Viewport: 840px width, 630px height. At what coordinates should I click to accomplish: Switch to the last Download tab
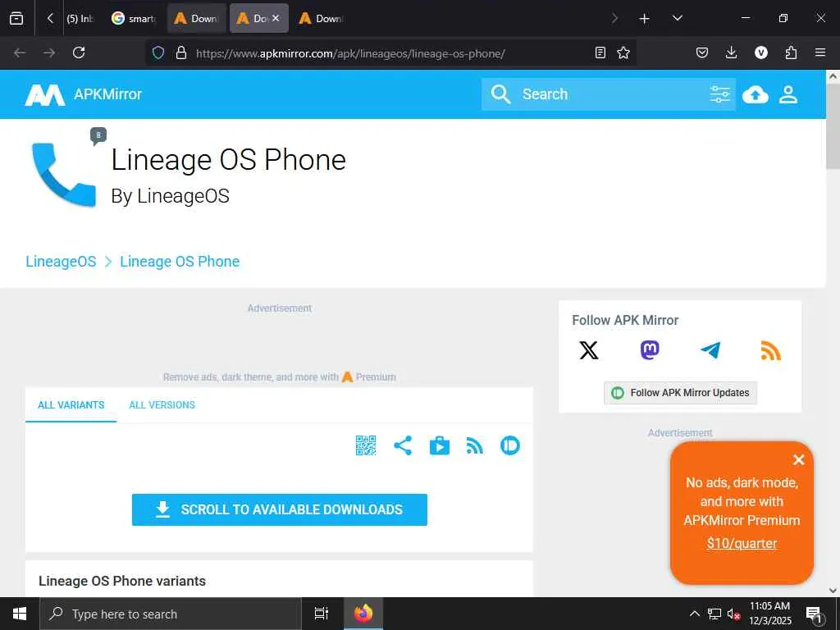point(322,19)
